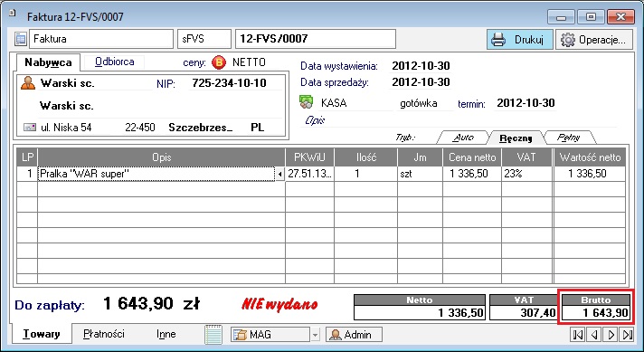Click the Wartość netto cell 1 336,50

click(x=590, y=174)
